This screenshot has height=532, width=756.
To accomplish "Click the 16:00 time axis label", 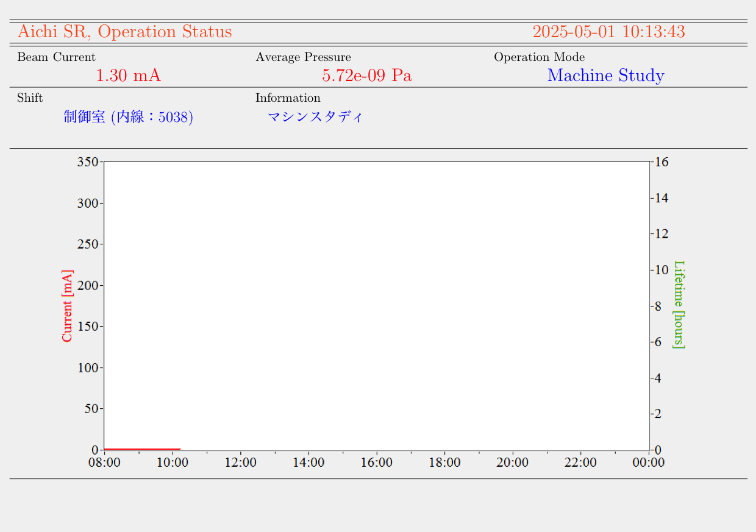I will pyautogui.click(x=377, y=463).
